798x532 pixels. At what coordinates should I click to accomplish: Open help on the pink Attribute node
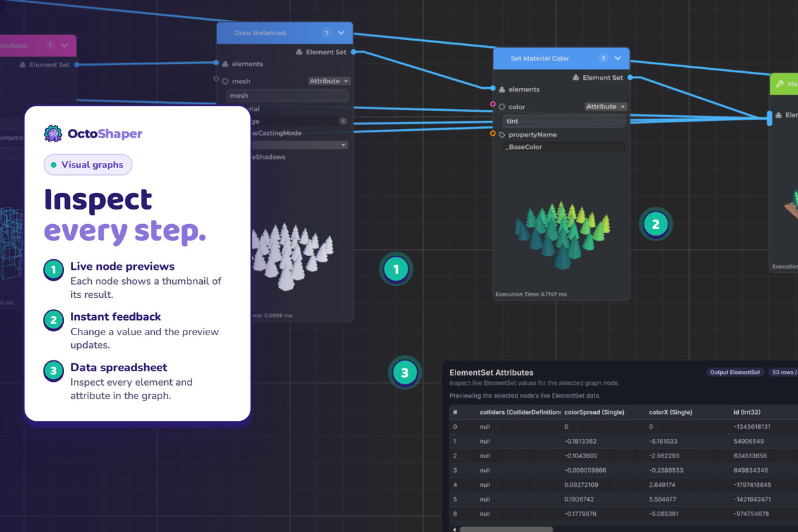(x=50, y=46)
